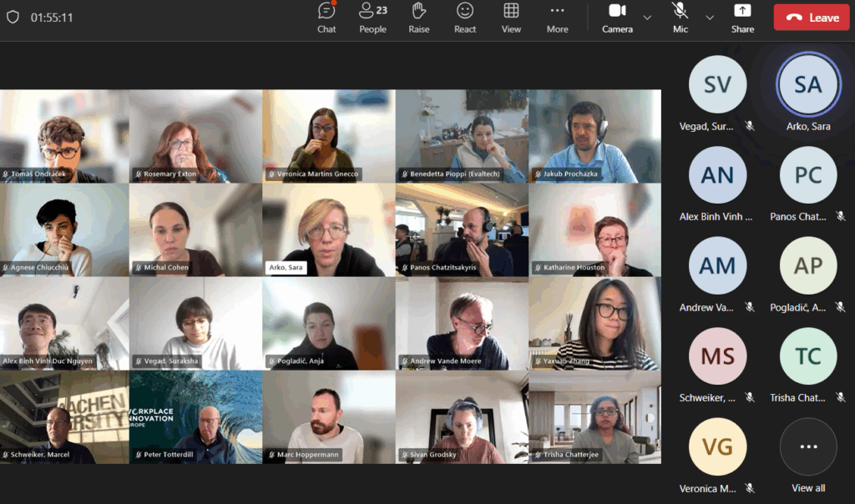Raise your hand in the meeting
855x504 pixels.
[x=419, y=18]
